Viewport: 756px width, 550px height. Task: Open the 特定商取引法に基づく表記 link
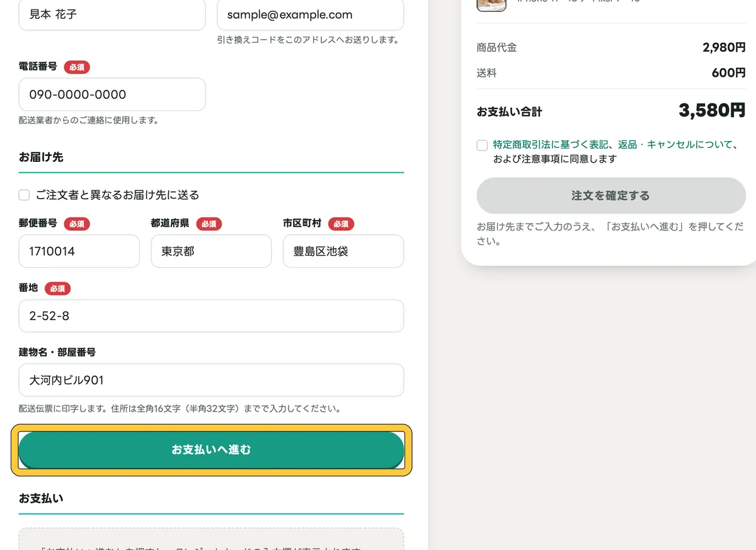pyautogui.click(x=551, y=144)
